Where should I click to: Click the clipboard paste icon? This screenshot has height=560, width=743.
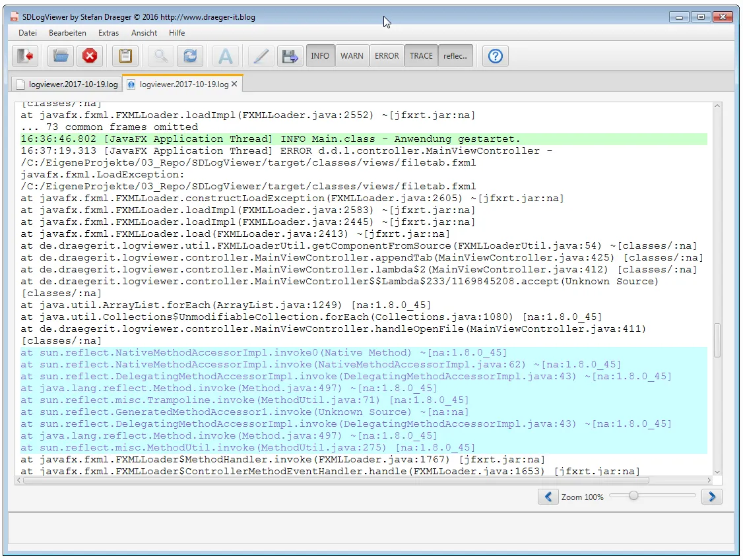coord(125,56)
